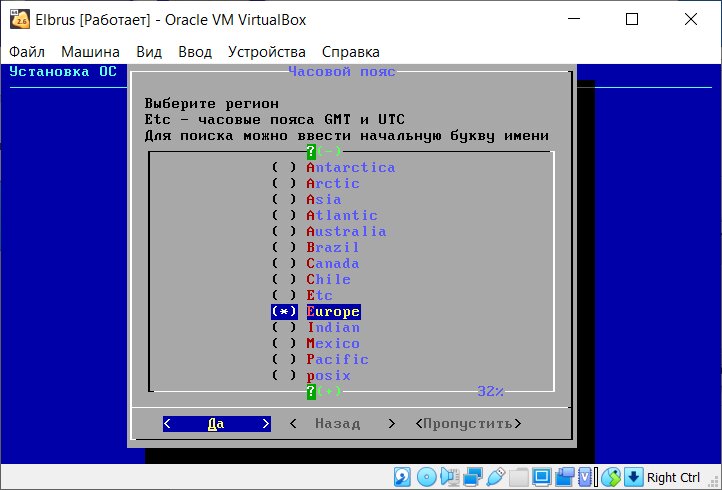The height and width of the screenshot is (490, 722).
Task: Open the shared folders status icon
Action: coord(519,477)
